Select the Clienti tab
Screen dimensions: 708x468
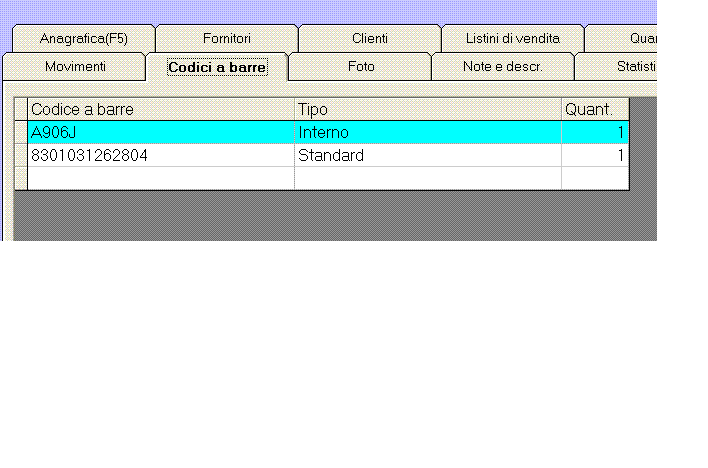coord(370,38)
